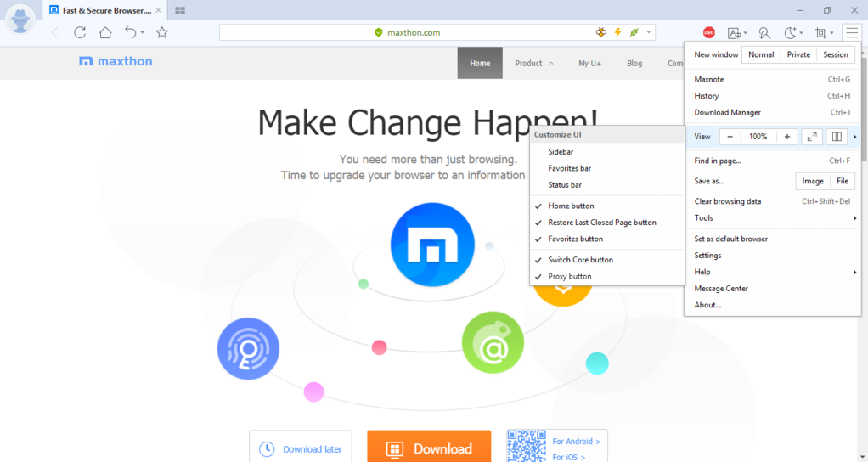Click the green security shield icon
Screen dimensions: 868x462
[x=379, y=32]
